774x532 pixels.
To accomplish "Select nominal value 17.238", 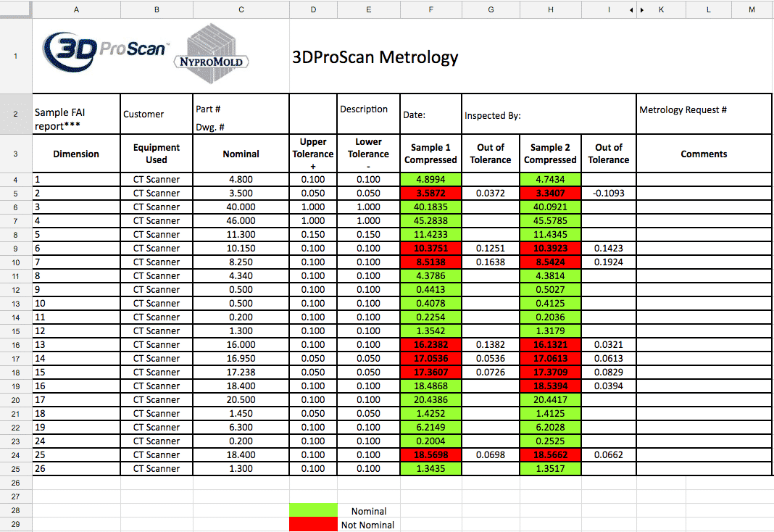I will [x=241, y=373].
